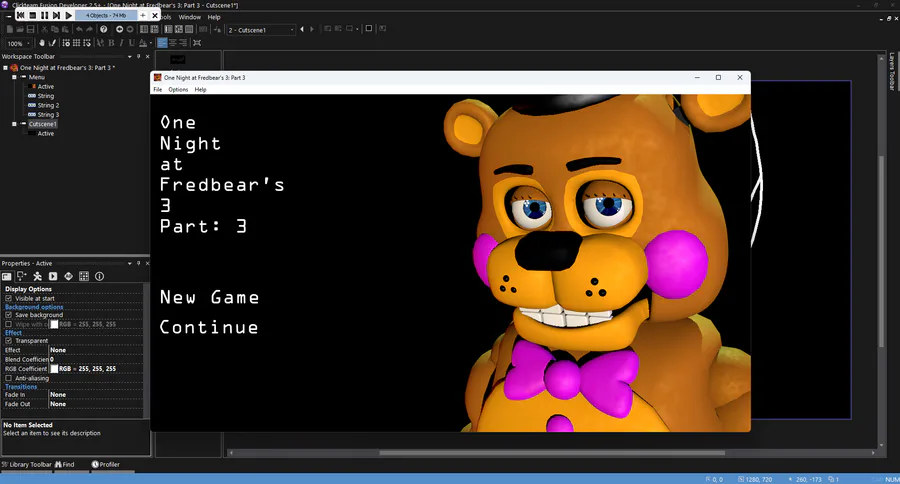Step to next frame in preview bar
The height and width of the screenshot is (484, 900).
click(56, 16)
